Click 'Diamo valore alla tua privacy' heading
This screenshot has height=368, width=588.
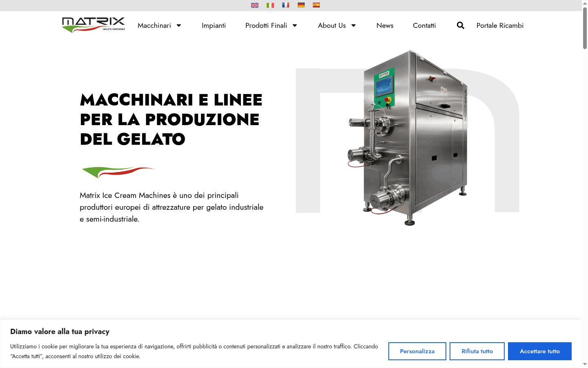click(x=60, y=332)
